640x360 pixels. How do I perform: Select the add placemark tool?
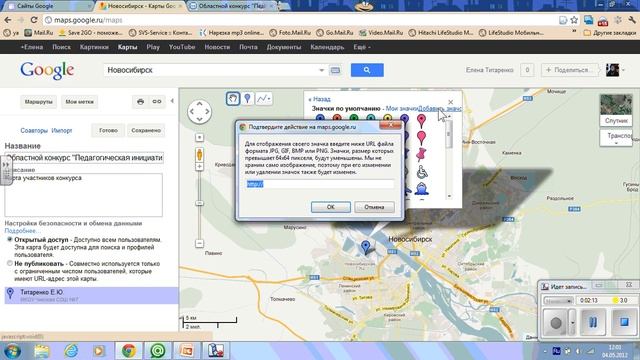click(x=247, y=98)
